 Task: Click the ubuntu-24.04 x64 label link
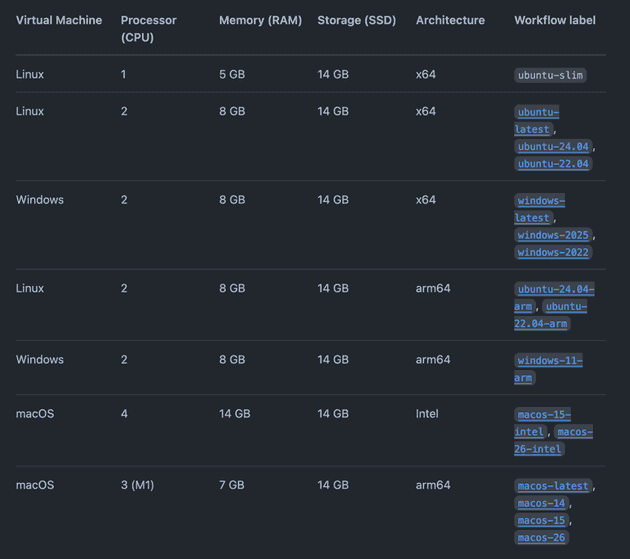coord(553,146)
